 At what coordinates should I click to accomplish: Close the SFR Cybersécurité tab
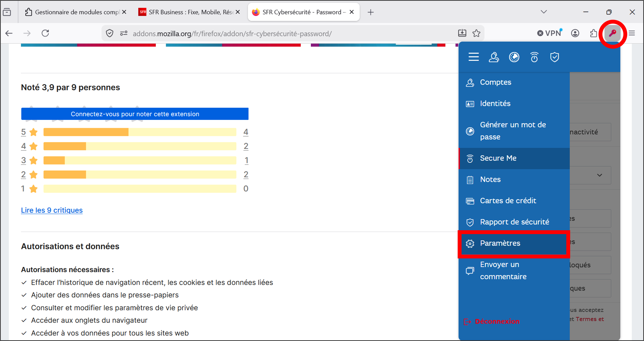(351, 12)
